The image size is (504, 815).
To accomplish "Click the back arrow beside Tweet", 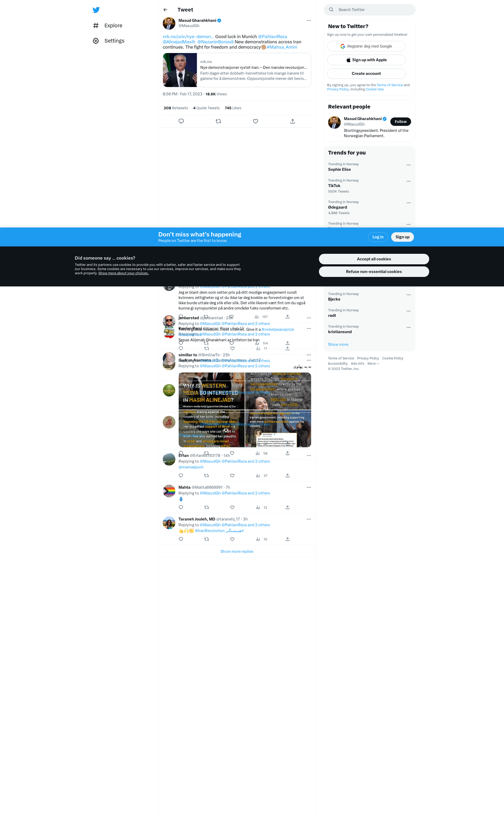I will pos(165,10).
